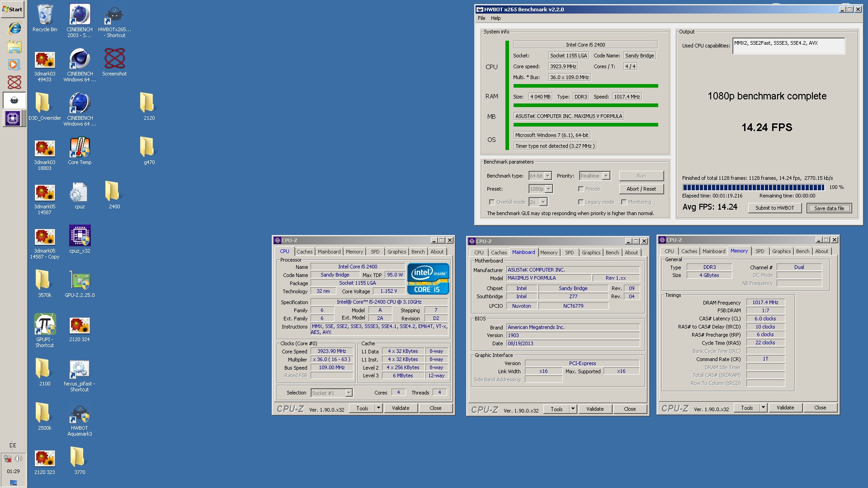Switch to Caches tab in CPU window

[x=304, y=252]
